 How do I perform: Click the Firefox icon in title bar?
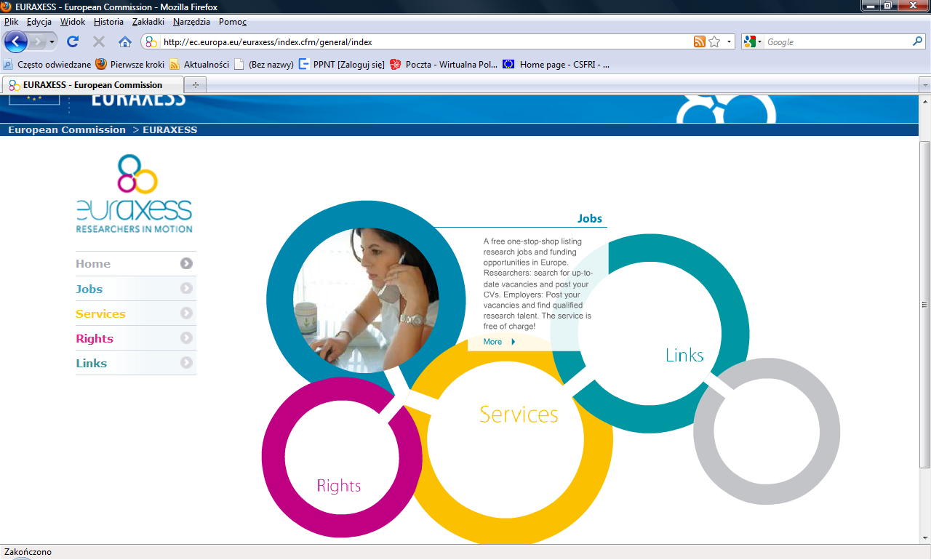[7, 7]
